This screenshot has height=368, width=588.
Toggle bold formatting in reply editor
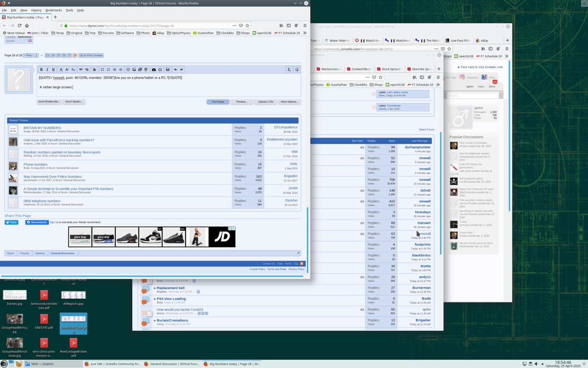[41, 70]
